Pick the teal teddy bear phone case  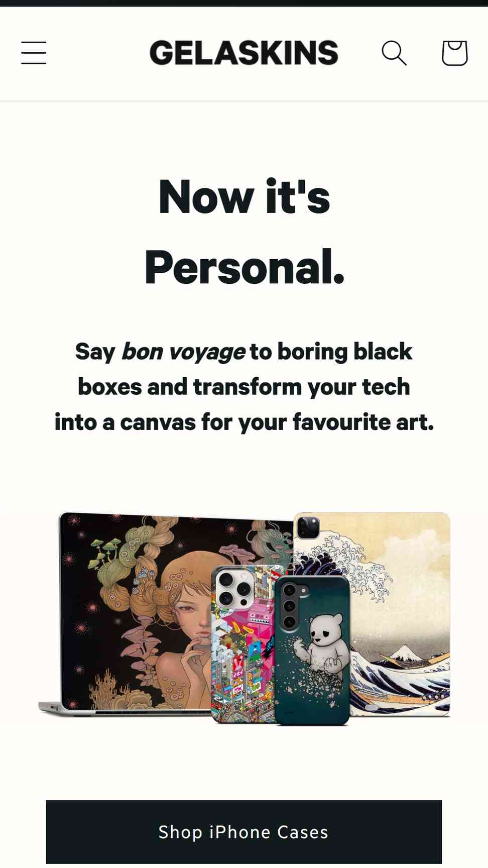pyautogui.click(x=312, y=650)
